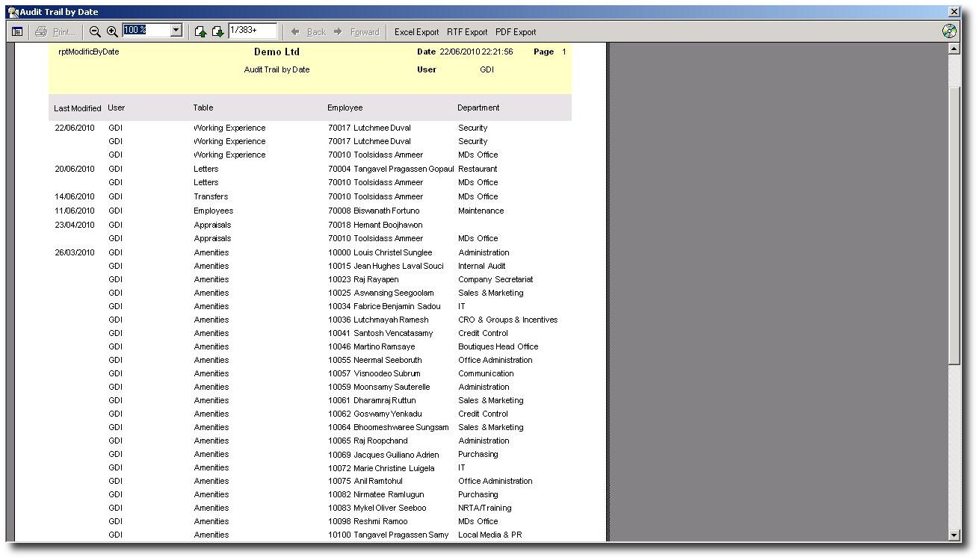The image size is (979, 560).
Task: Export the report to Excel
Action: [416, 32]
